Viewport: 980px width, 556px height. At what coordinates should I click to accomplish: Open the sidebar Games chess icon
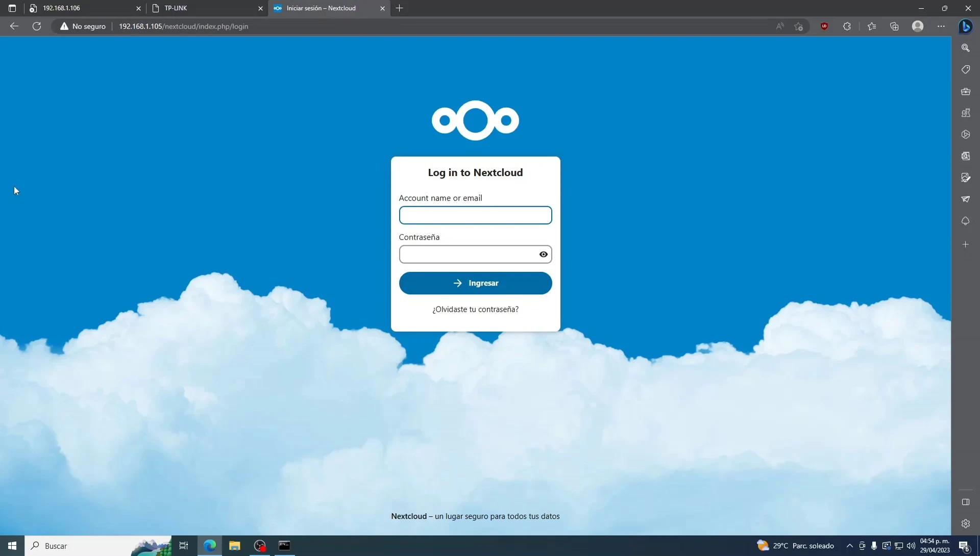click(x=966, y=113)
